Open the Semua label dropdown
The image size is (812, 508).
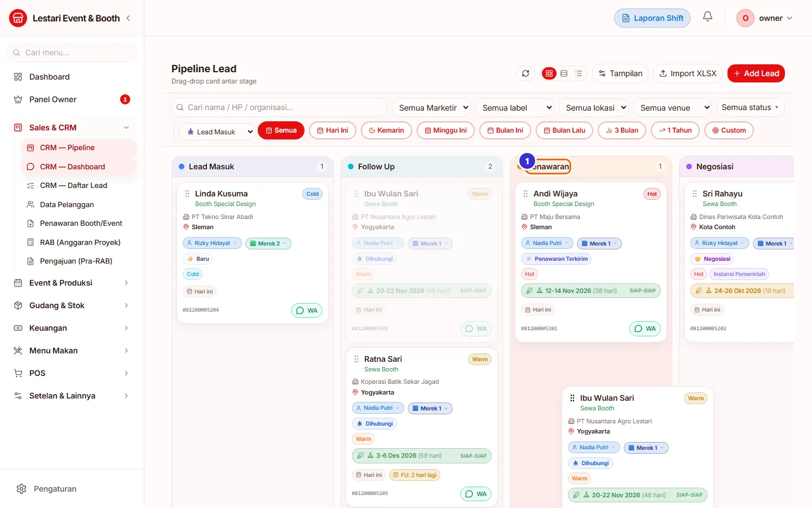click(x=515, y=107)
